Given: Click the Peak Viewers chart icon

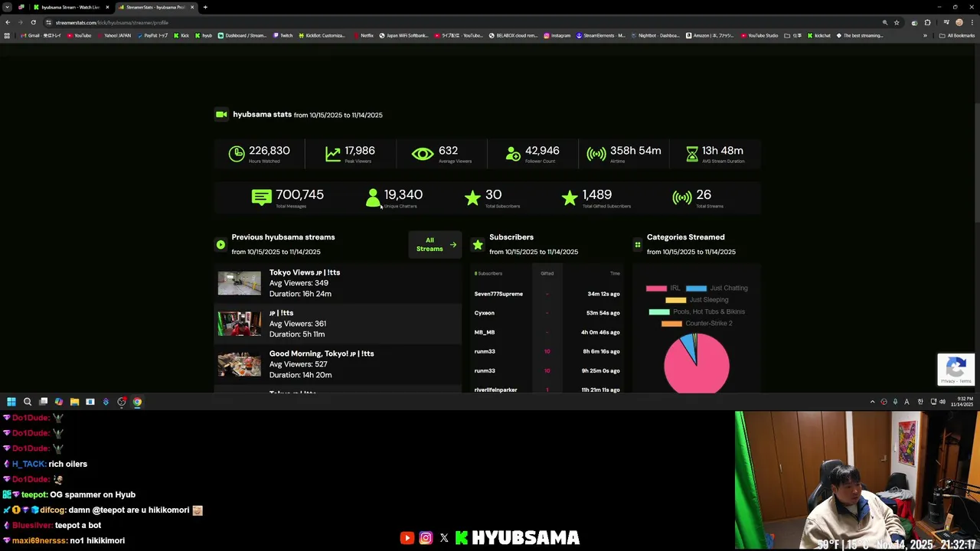Looking at the screenshot, I should 333,154.
